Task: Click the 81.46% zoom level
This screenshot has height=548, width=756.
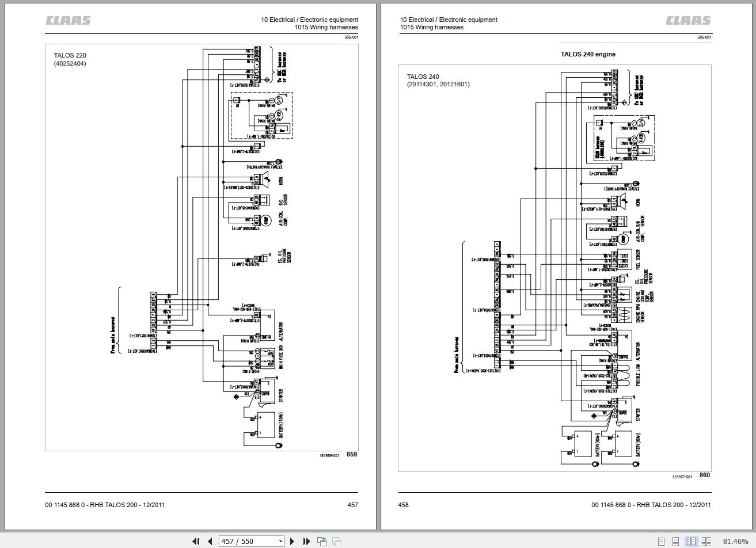Action: (736, 542)
